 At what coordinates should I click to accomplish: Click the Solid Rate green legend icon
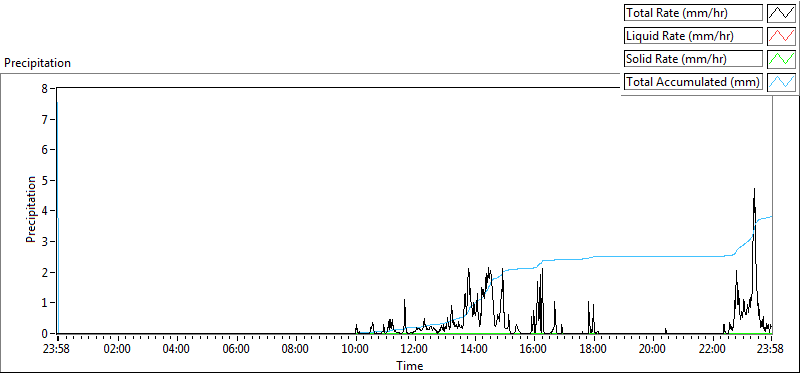point(782,59)
